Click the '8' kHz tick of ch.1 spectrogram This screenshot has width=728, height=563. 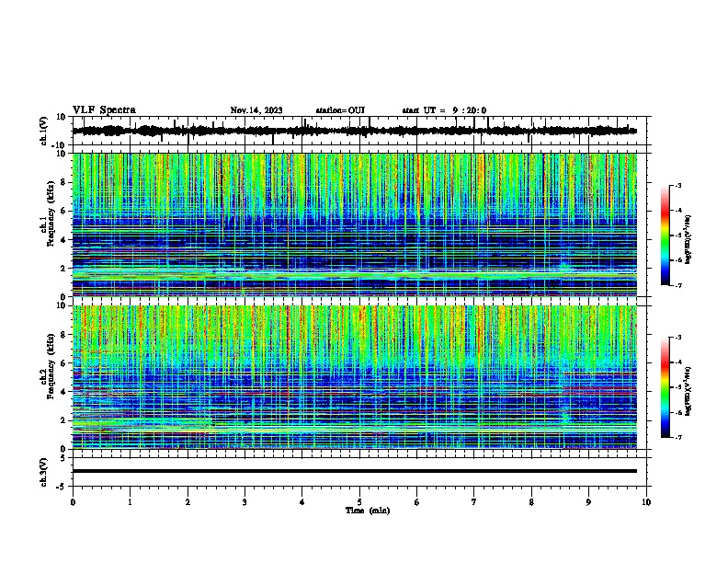(64, 182)
